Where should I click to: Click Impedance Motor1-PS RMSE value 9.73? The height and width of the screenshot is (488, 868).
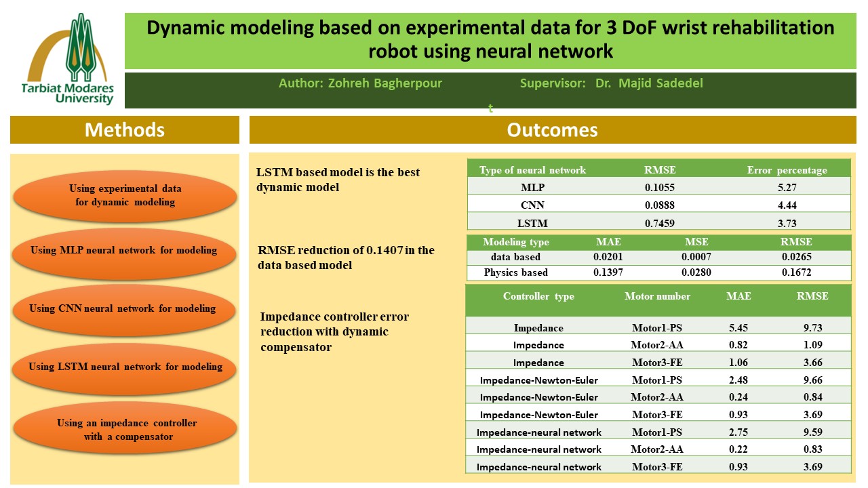(812, 328)
